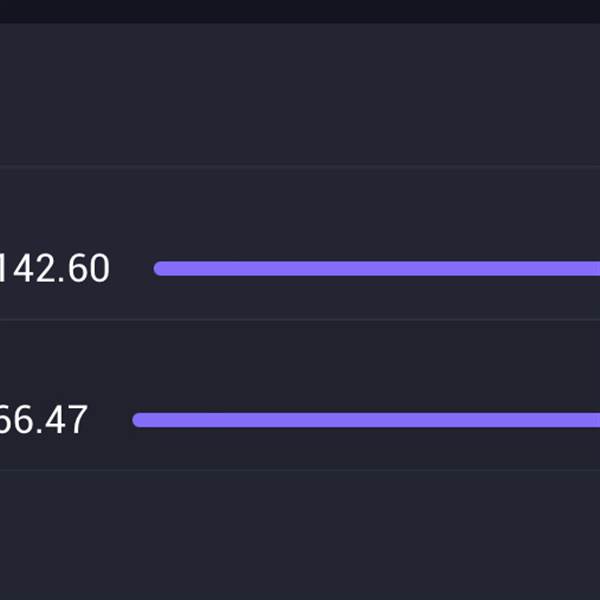Click gap between 66.47 text and its bar
Viewport: 600px width, 600px height.
point(110,420)
